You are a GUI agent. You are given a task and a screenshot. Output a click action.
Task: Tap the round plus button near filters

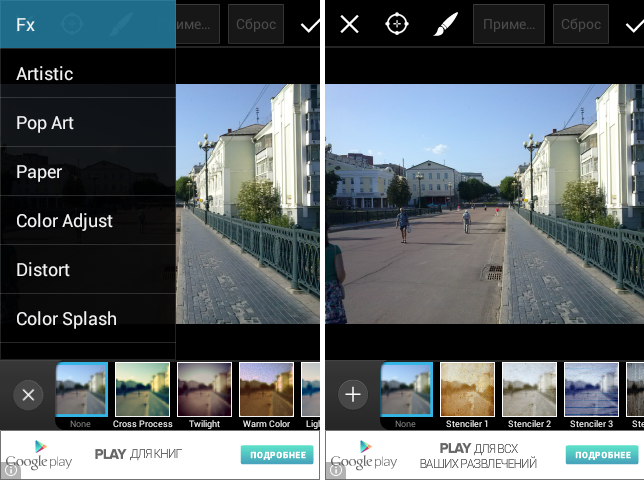(353, 394)
